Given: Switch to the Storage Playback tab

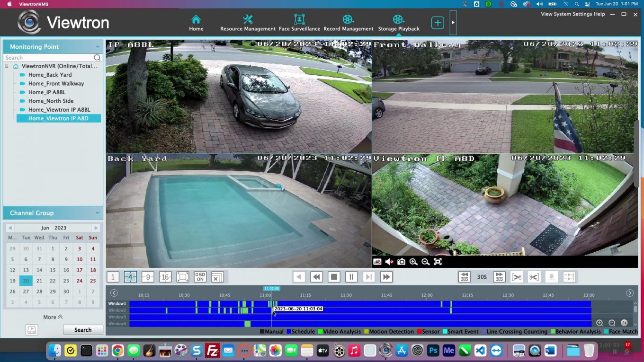Looking at the screenshot, I should coord(398,21).
